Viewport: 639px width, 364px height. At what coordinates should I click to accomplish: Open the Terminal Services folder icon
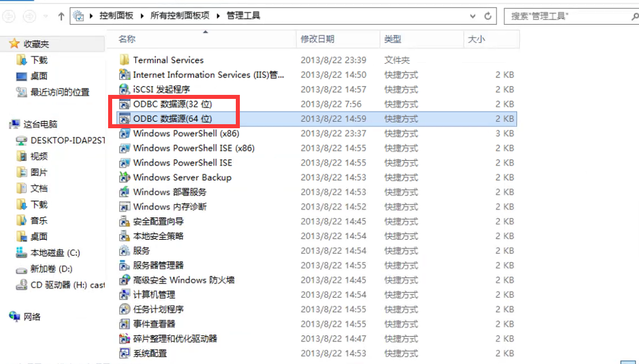124,60
